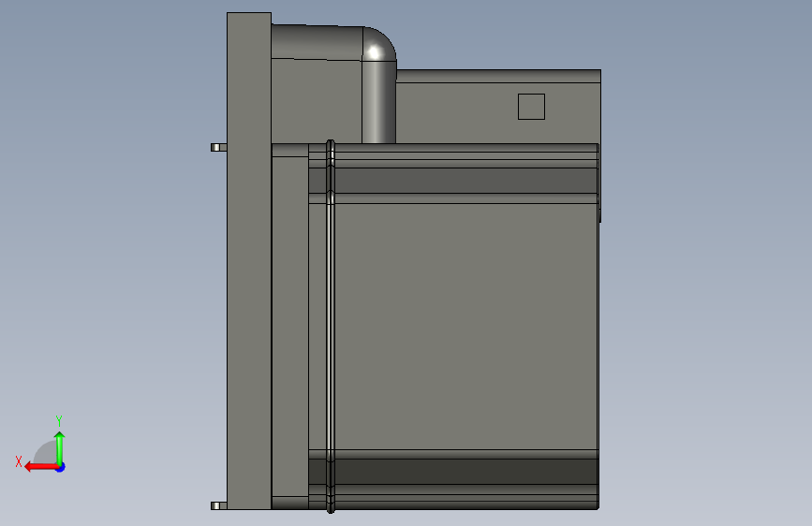The height and width of the screenshot is (526, 812).
Task: Click the green Y axis arrow of the triad
Action: [60, 447]
